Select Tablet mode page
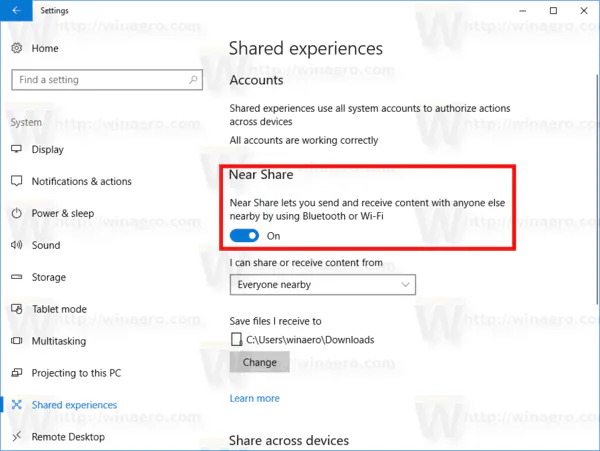Image resolution: width=600 pixels, height=451 pixels. pyautogui.click(x=59, y=309)
